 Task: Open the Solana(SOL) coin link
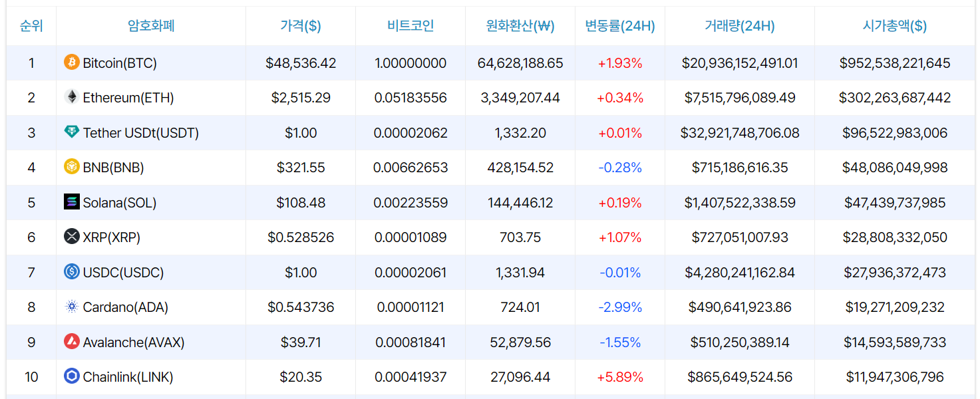pyautogui.click(x=120, y=203)
